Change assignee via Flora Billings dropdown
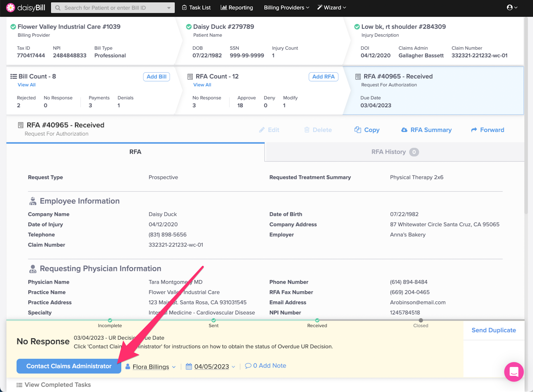Image resolution: width=533 pixels, height=392 pixels. click(x=154, y=367)
